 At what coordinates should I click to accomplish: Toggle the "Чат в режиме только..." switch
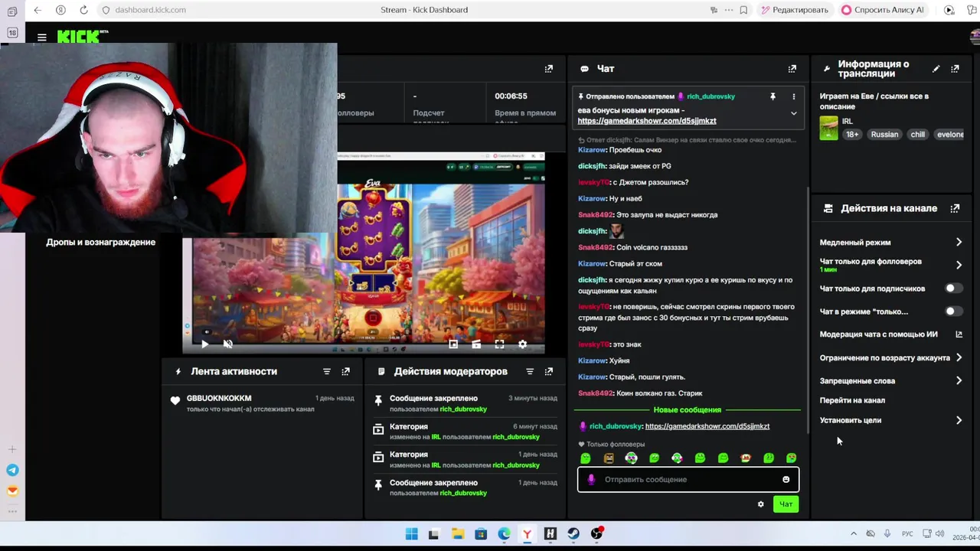[953, 311]
